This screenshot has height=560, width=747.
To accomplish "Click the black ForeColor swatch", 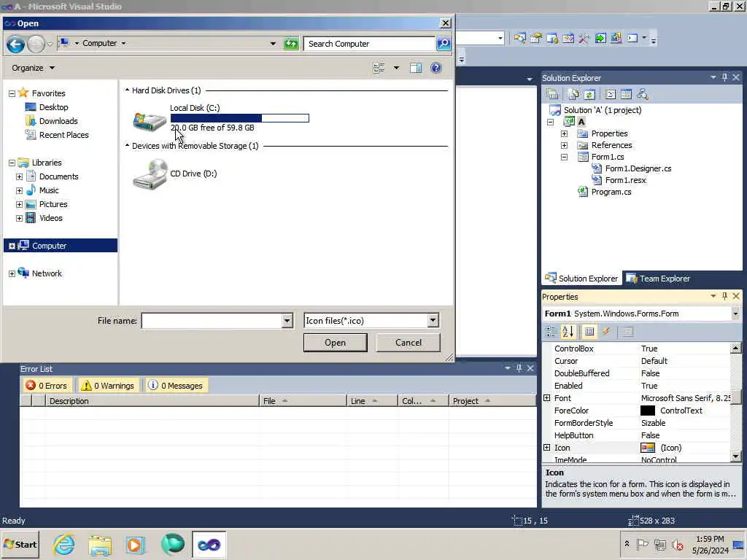I will (x=648, y=411).
